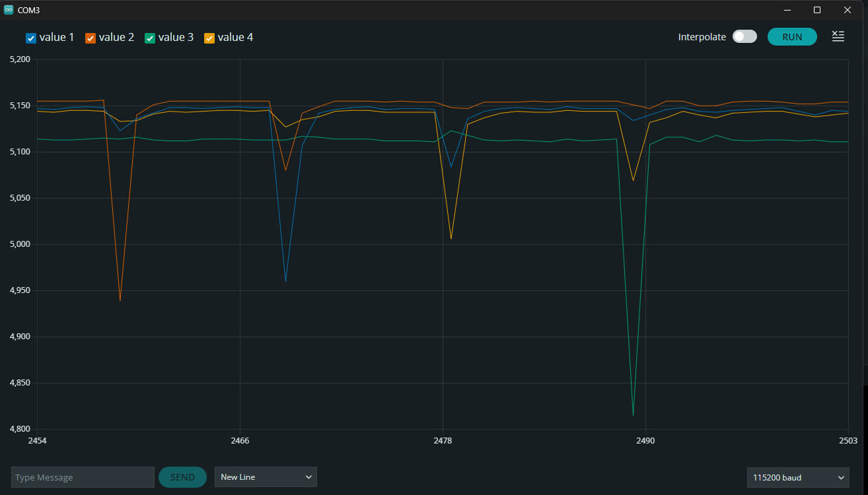Image resolution: width=868 pixels, height=495 pixels.
Task: Maximize the COM3 plotter window
Action: 817,10
